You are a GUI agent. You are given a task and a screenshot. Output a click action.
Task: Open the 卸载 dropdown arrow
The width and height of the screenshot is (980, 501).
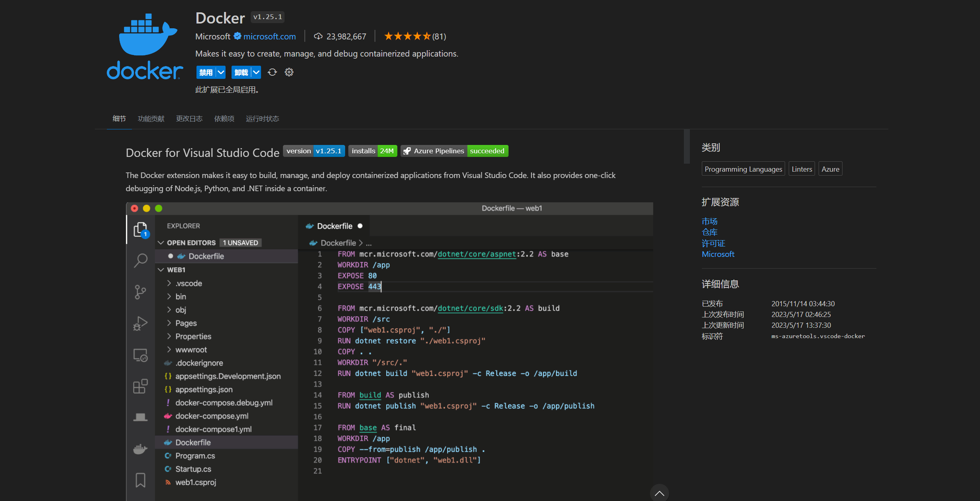(x=256, y=72)
